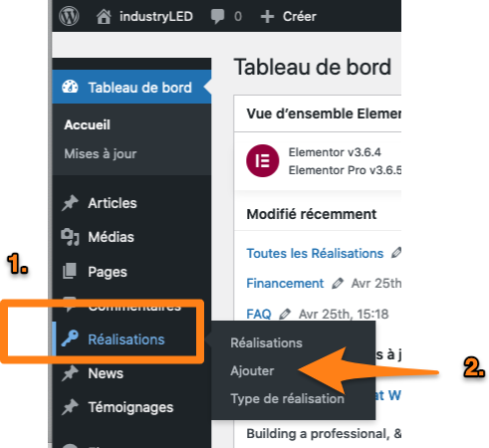Screen dimensions: 489x448
Task: Select Ajouter in the Réalisations submenu
Action: click(252, 371)
